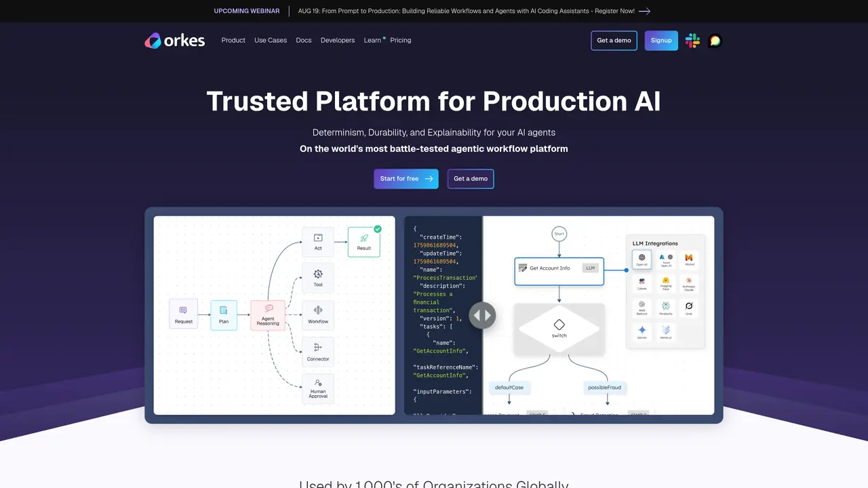
Task: Choose the Perplexity integration tile
Action: [665, 308]
